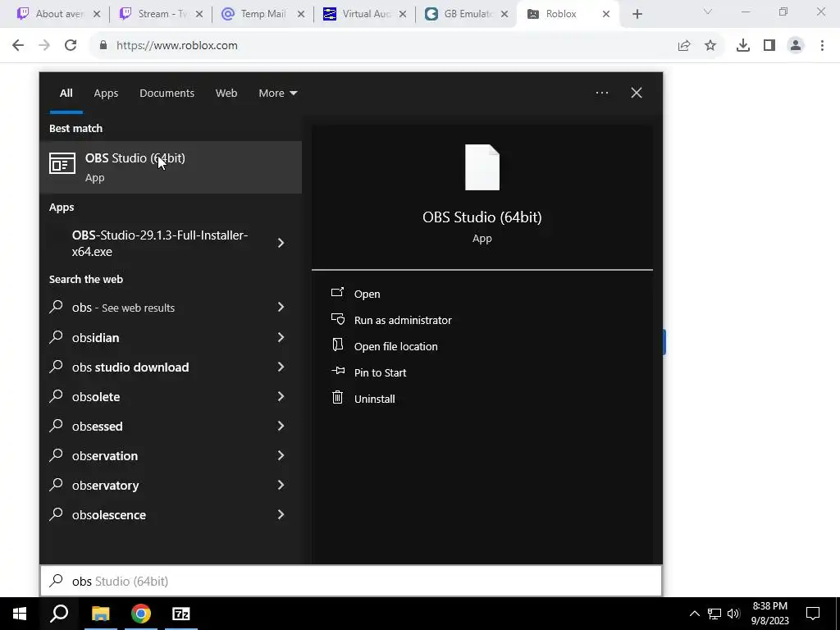Click the share page icon in Chrome

point(684,46)
